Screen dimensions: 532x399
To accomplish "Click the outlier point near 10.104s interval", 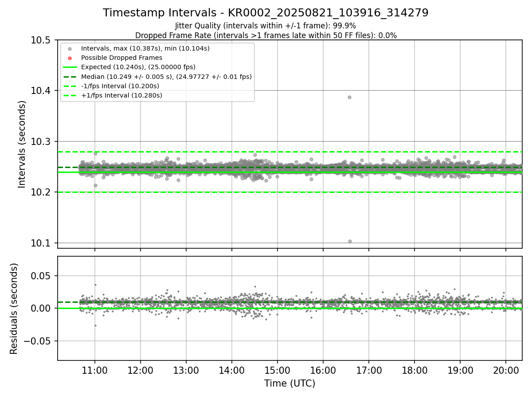I will [x=350, y=241].
